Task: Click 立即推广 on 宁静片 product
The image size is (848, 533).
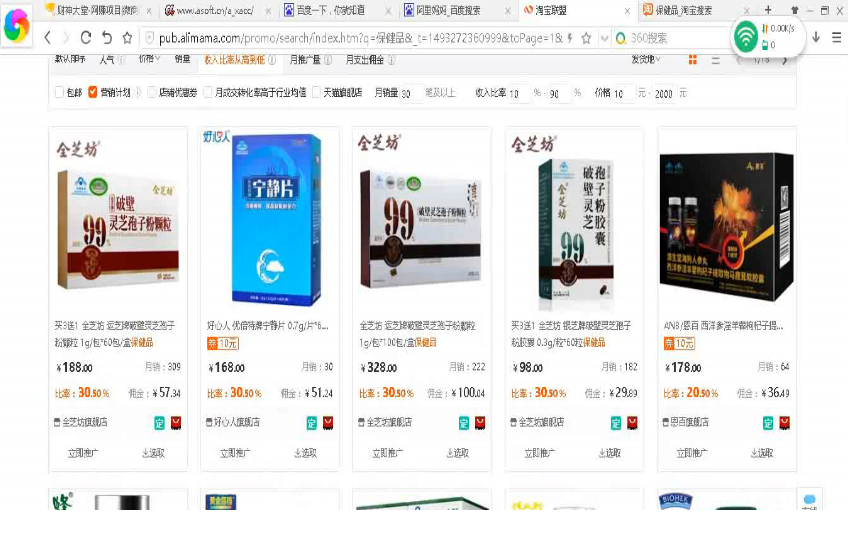Action: tap(235, 453)
